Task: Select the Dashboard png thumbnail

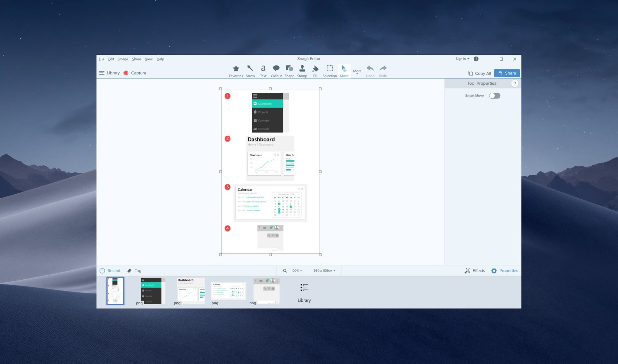Action: click(x=191, y=290)
